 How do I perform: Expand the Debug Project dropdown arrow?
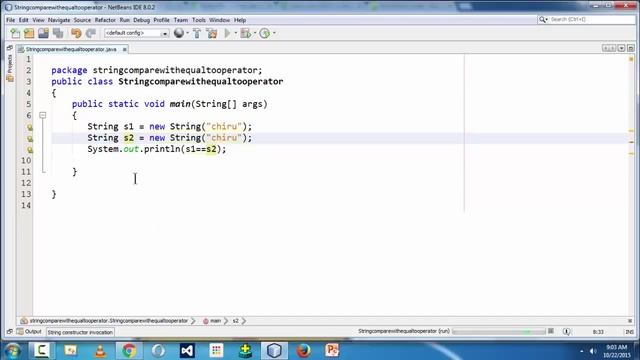pyautogui.click(x=255, y=33)
